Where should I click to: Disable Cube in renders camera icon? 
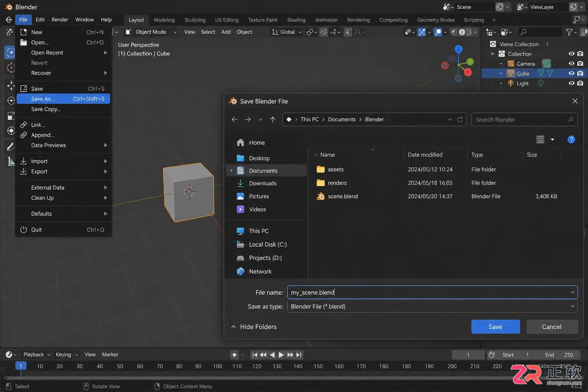(x=580, y=73)
